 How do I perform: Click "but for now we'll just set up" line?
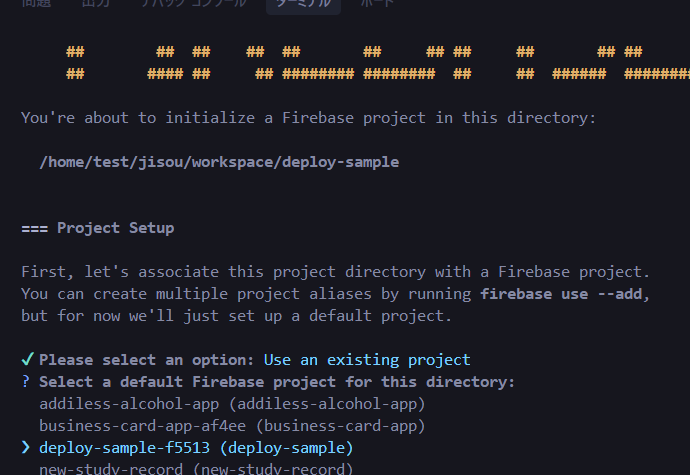point(236,316)
